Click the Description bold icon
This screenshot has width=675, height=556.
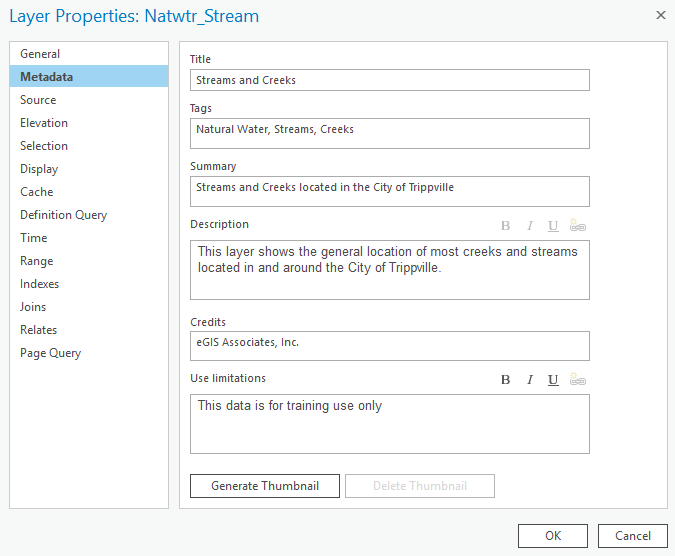click(x=505, y=225)
